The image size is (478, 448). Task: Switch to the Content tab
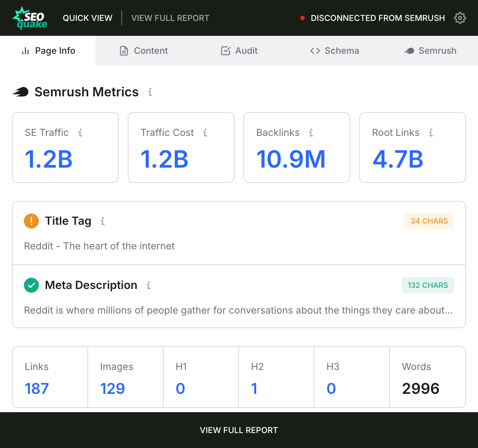pyautogui.click(x=143, y=51)
